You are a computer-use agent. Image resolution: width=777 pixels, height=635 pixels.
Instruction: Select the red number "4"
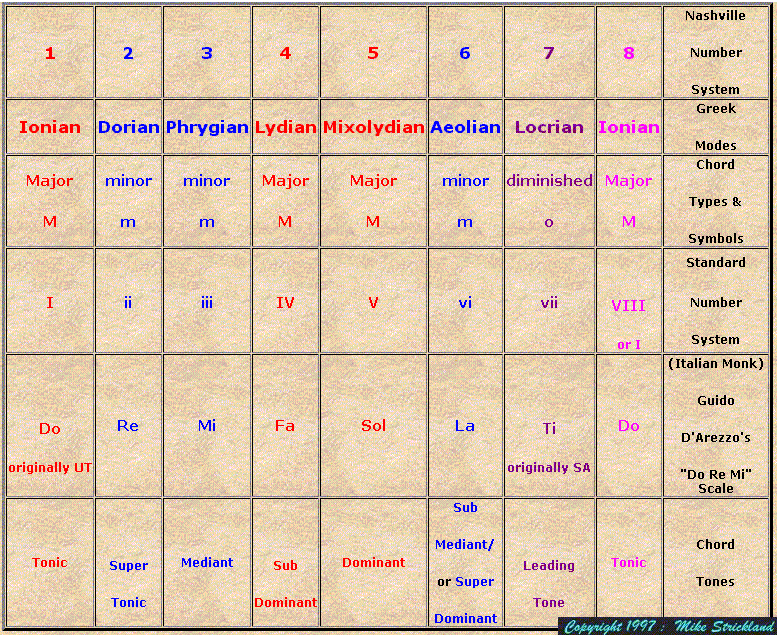tap(285, 53)
